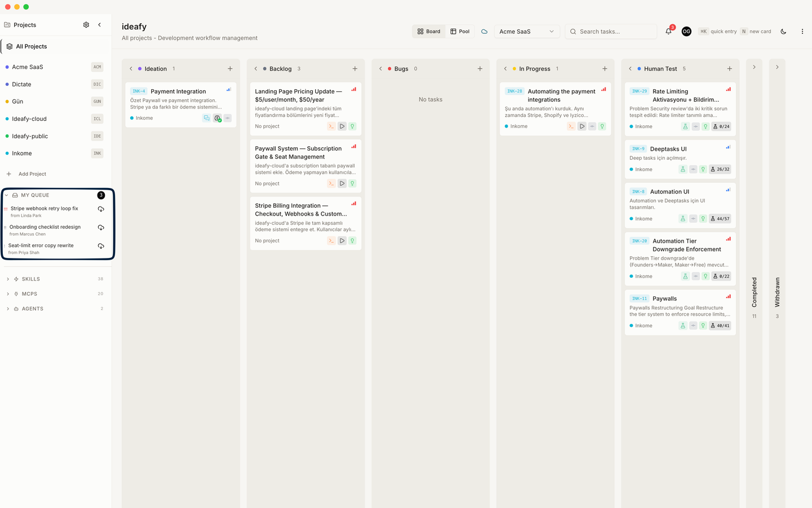Open notifications bell with red badge
Screen dimensions: 812x508
[x=669, y=32]
